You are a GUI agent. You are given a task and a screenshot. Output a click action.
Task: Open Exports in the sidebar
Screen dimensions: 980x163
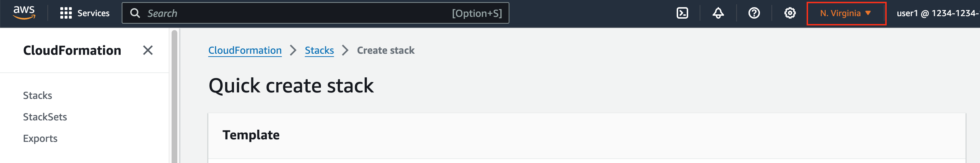click(40, 138)
